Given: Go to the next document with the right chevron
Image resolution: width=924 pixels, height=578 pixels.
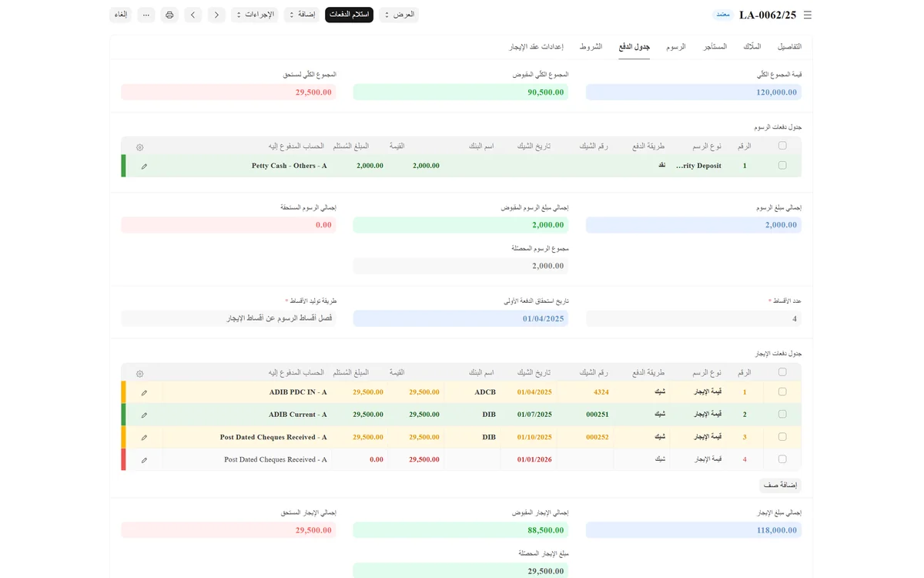Looking at the screenshot, I should 216,15.
